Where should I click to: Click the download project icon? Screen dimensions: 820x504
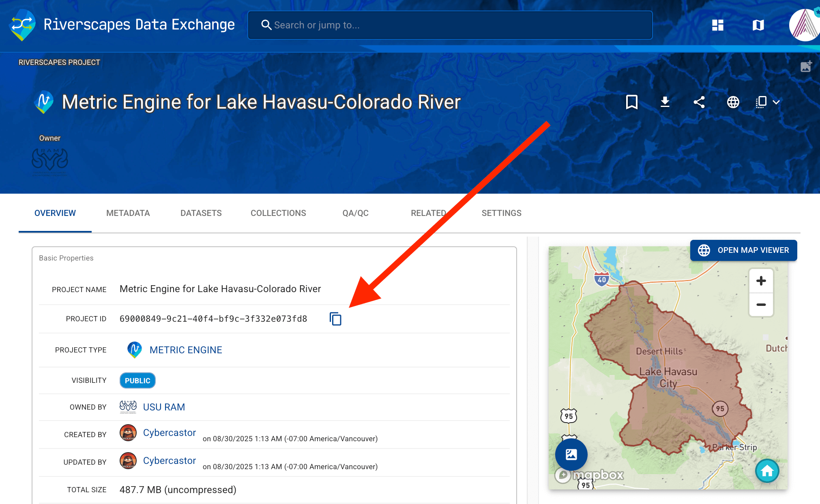pyautogui.click(x=665, y=102)
